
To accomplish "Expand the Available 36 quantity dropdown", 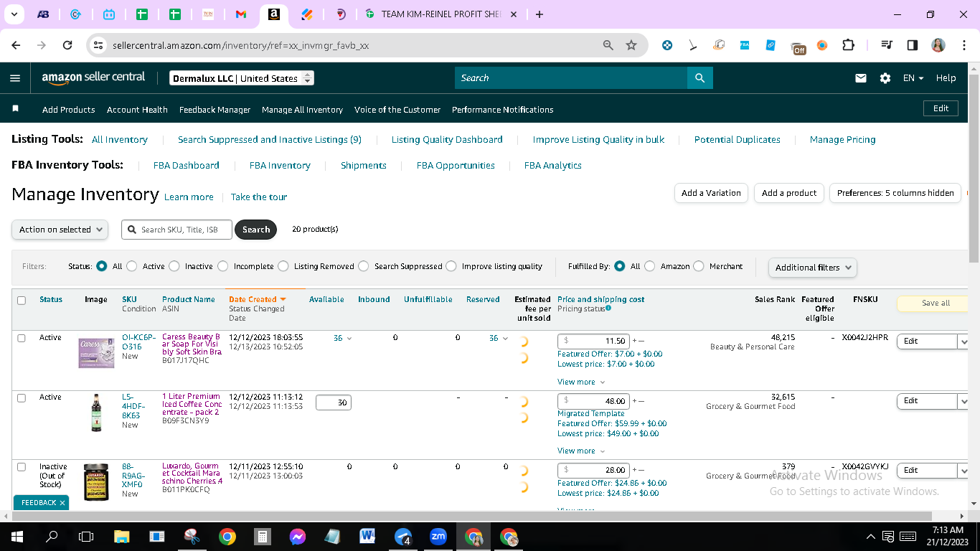I will tap(342, 338).
